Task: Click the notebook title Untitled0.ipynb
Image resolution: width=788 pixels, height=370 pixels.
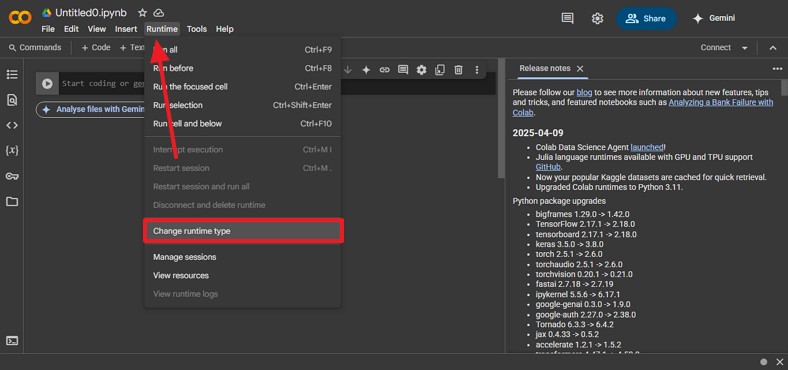Action: pos(91,13)
